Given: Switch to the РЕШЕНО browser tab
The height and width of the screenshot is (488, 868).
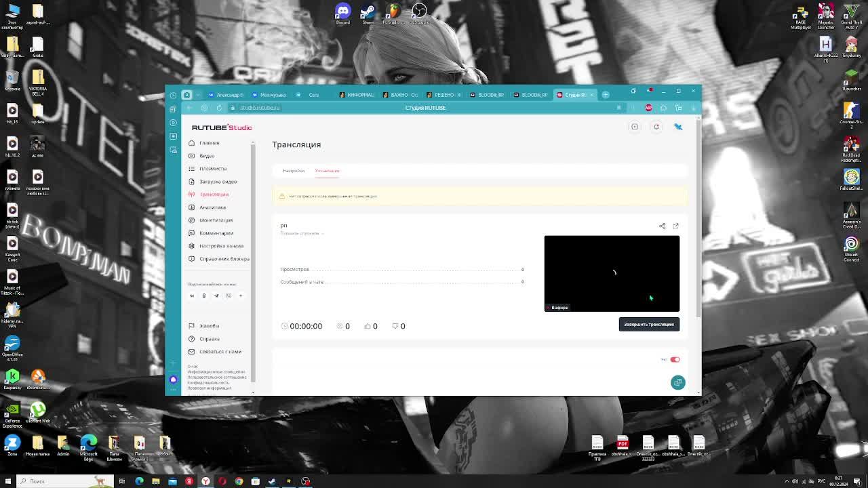Looking at the screenshot, I should point(443,95).
